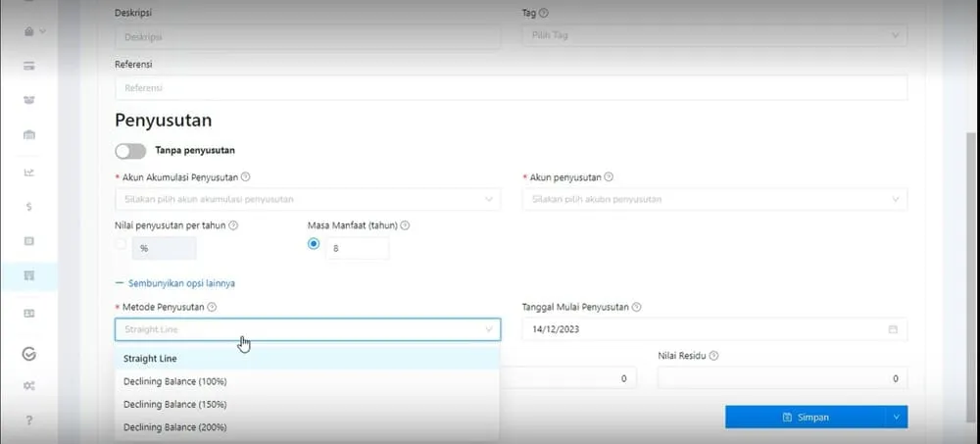Open the Akun penyusutan dropdown
The image size is (980, 444).
[x=715, y=199]
